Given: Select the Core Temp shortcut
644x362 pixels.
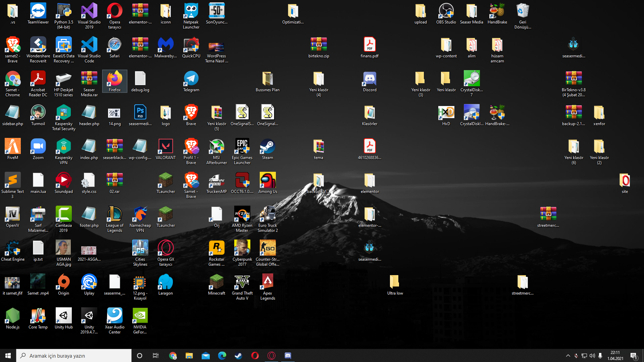Looking at the screenshot, I should (38, 319).
